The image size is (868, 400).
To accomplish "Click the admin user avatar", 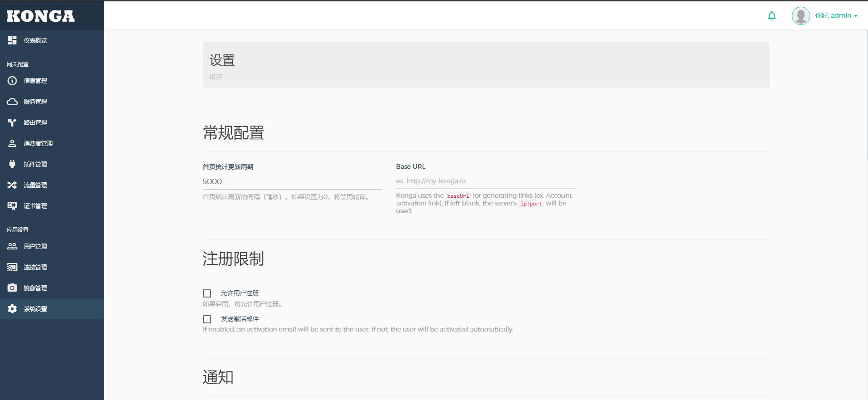I will point(800,16).
